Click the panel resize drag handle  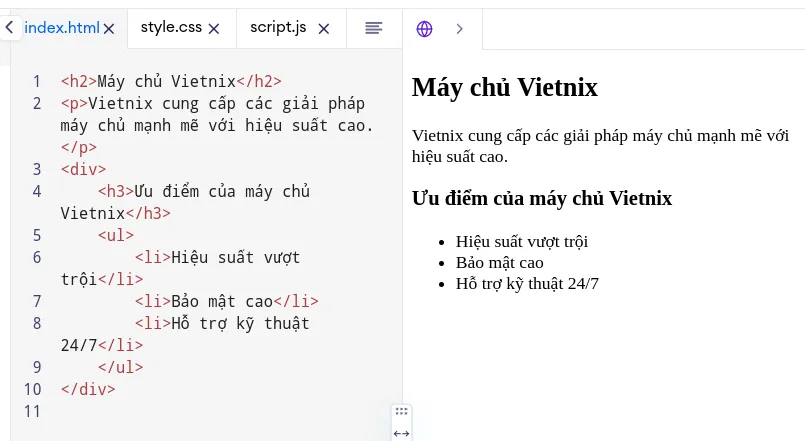coord(401,411)
